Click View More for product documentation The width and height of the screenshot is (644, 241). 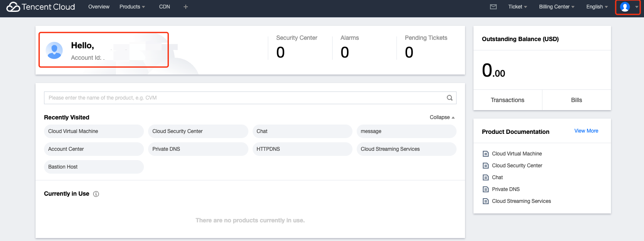[586, 131]
